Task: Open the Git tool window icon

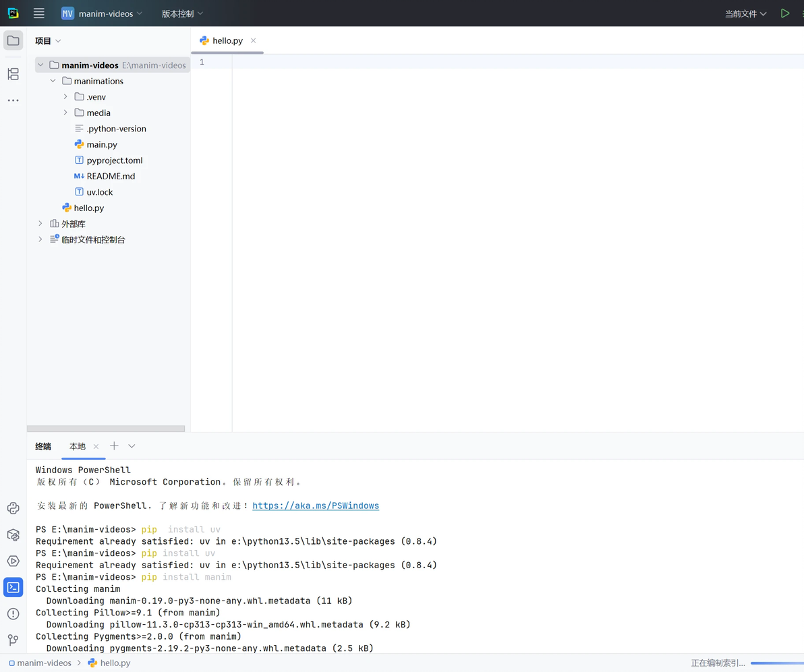Action: coord(13,640)
